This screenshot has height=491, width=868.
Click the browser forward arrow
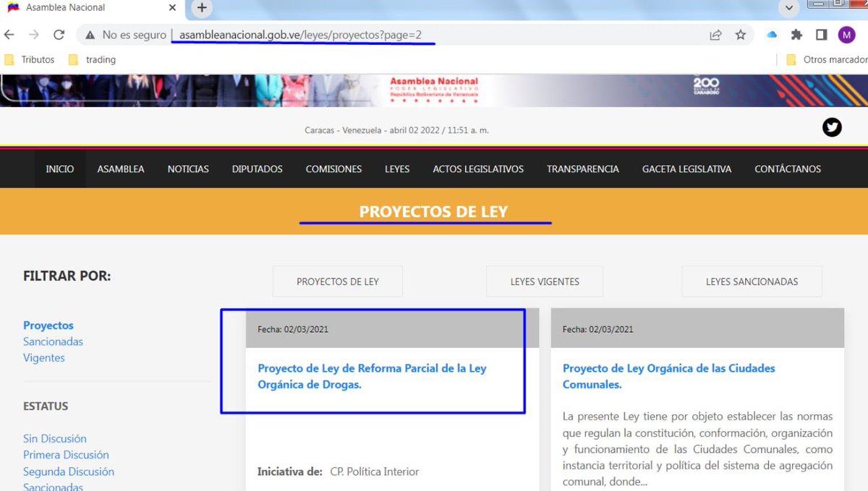tap(33, 35)
